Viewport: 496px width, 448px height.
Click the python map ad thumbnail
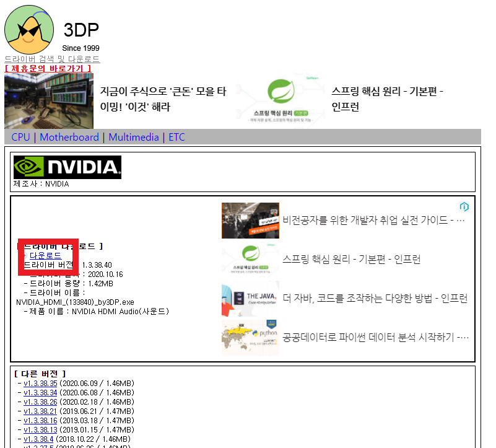click(x=250, y=338)
